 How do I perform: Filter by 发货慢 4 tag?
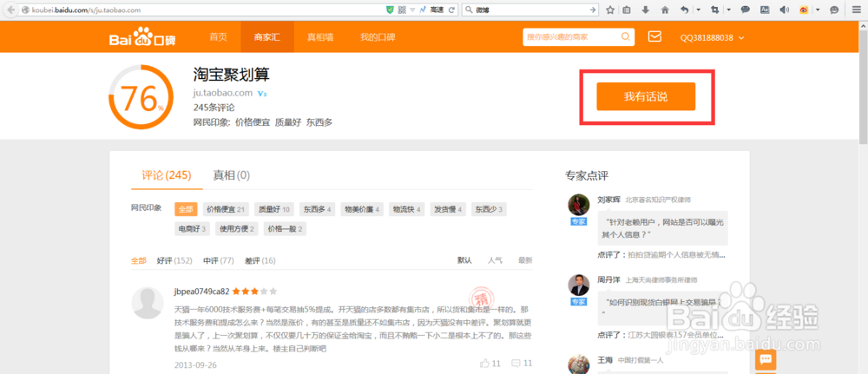point(448,210)
